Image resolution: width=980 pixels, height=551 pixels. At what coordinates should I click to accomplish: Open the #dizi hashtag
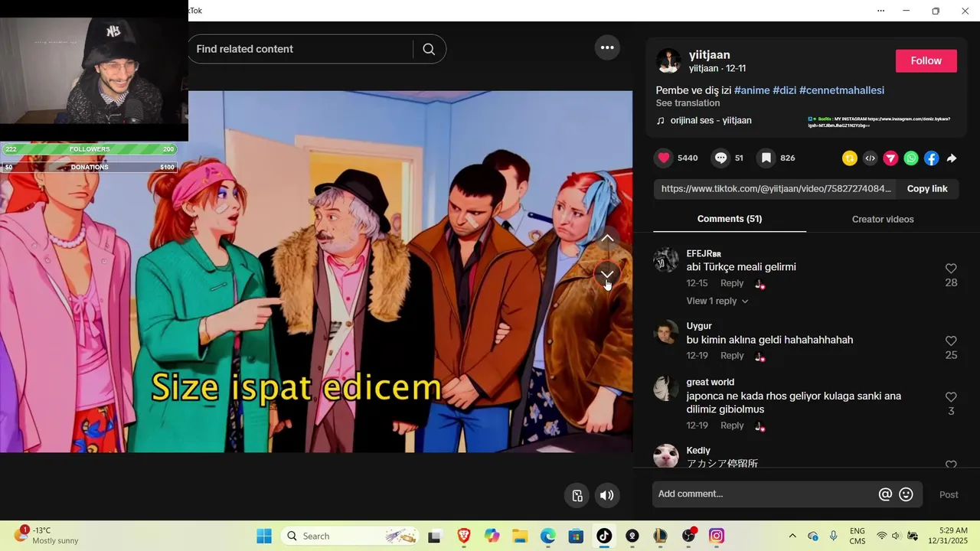785,90
